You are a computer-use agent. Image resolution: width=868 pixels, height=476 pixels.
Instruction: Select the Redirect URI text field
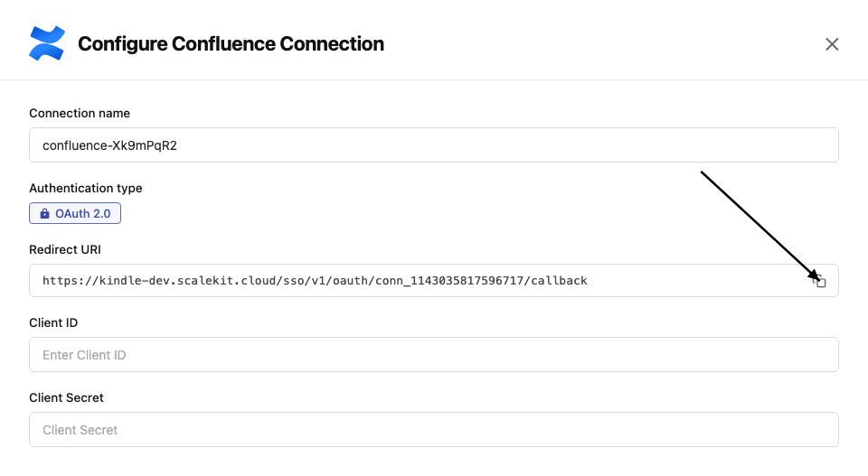(416, 281)
